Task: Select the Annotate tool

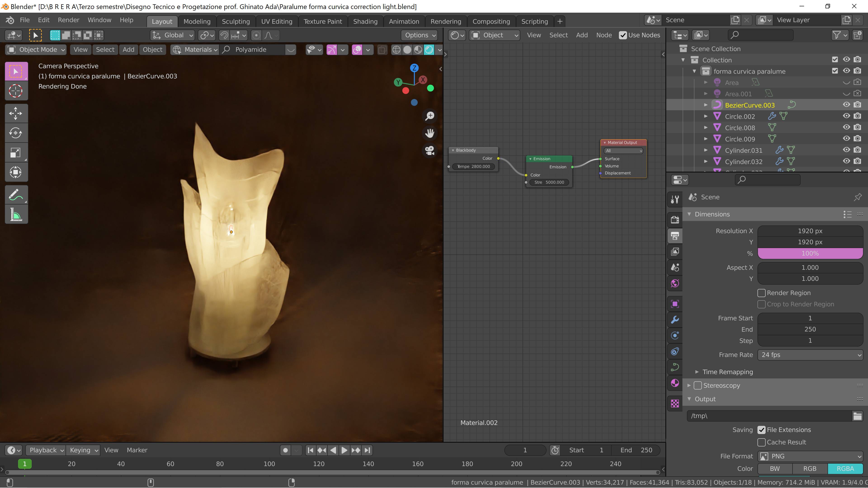Action: click(16, 194)
